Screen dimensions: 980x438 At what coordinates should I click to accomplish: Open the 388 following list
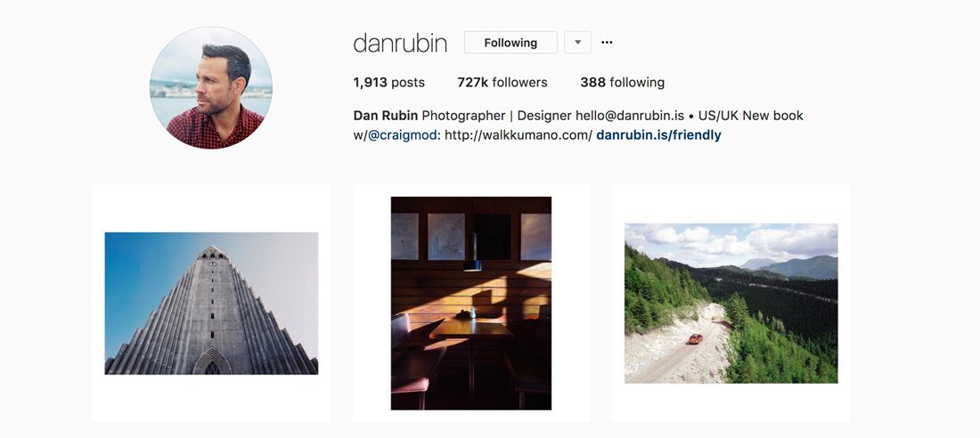point(622,83)
